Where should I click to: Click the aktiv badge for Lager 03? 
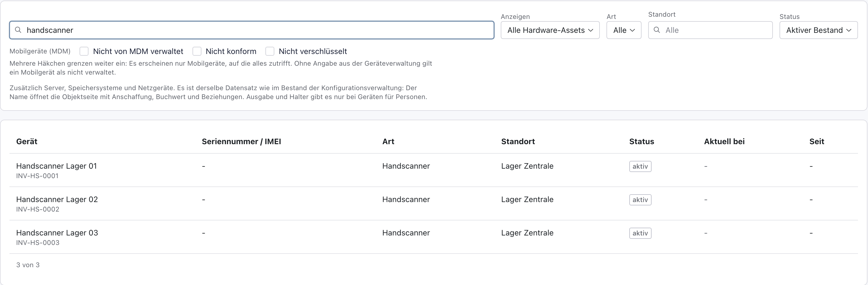640,233
